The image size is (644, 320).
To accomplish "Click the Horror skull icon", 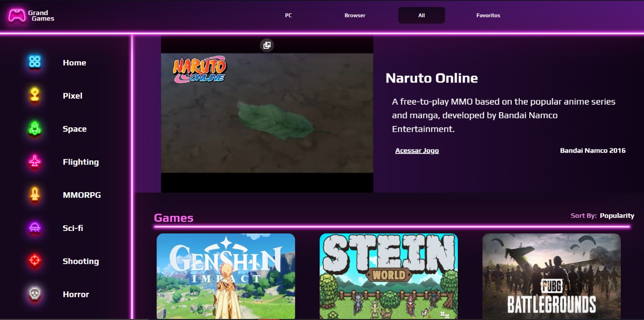I will point(35,294).
